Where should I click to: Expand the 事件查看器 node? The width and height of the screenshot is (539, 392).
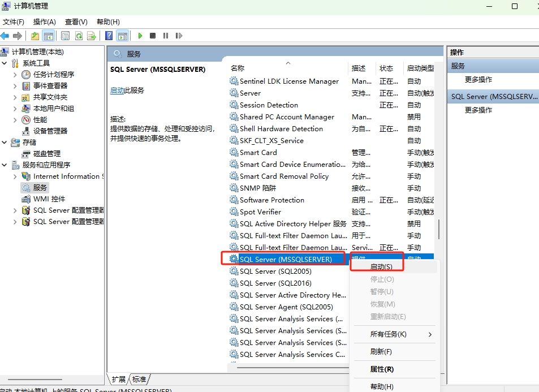(x=15, y=86)
